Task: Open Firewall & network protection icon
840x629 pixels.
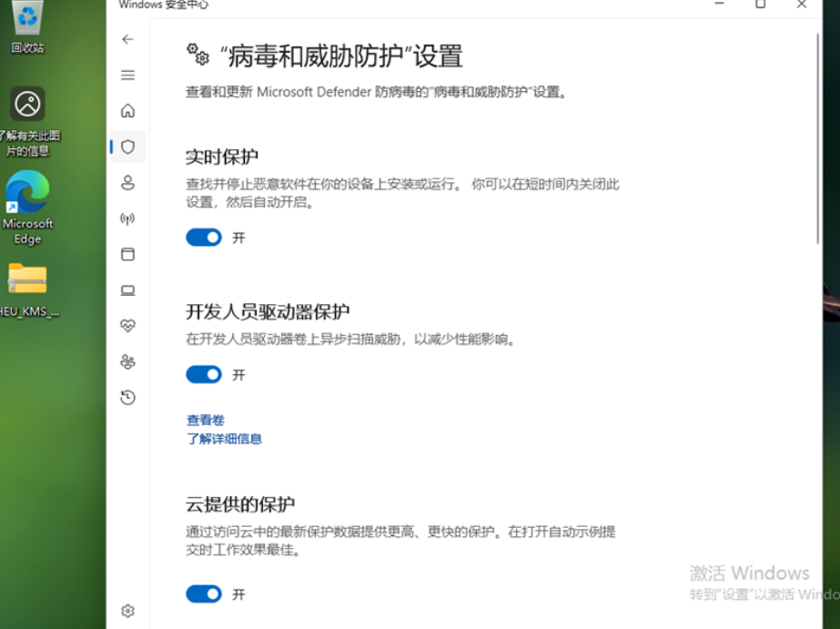Action: point(127,218)
